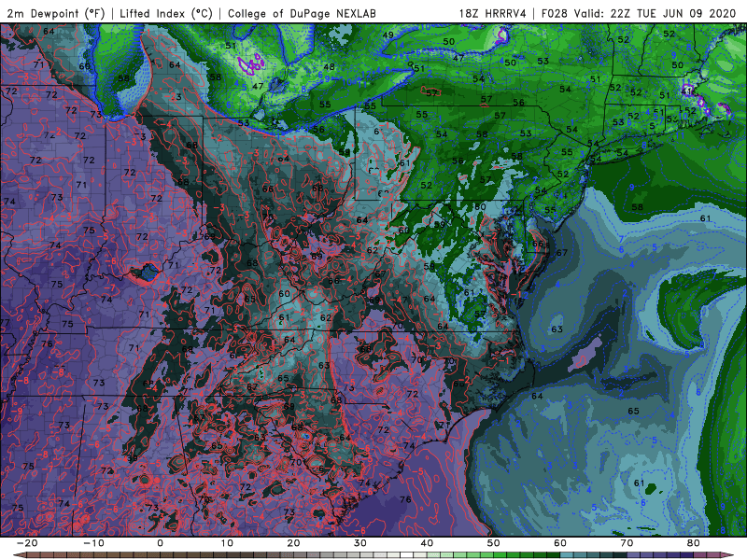Screen dimensions: 747x560
Task: Click the 'F028 Valid: 22Z TUE JUN 09 2020' text
Action: tap(639, 14)
